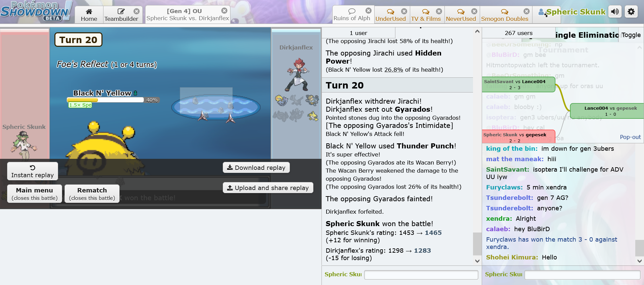Click Dirkjanflex's first team Pokemon icon
Viewport: 644px width, 285px height.
[282, 100]
